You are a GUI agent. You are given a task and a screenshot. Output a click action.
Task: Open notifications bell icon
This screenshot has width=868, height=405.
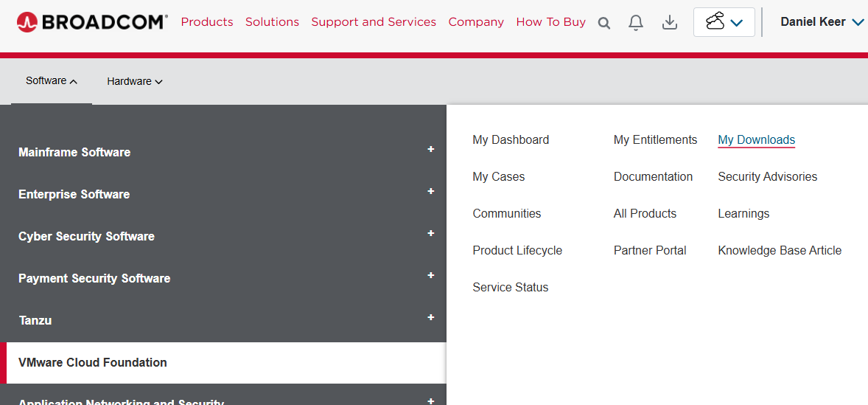coord(636,22)
